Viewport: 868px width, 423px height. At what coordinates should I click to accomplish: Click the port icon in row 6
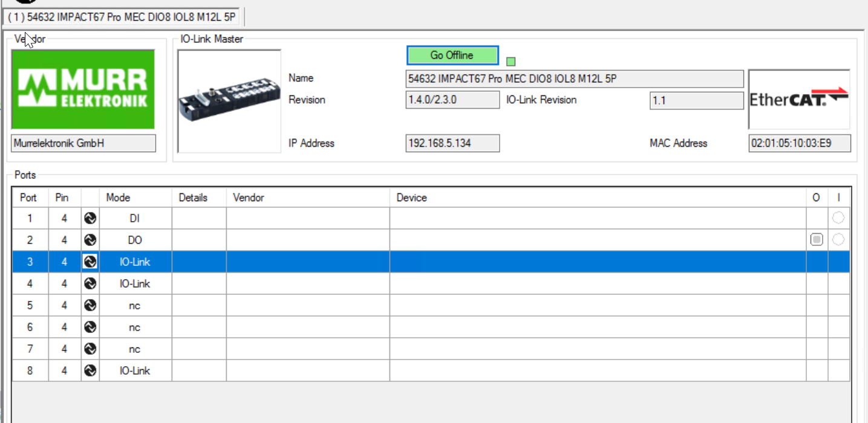[x=90, y=327]
